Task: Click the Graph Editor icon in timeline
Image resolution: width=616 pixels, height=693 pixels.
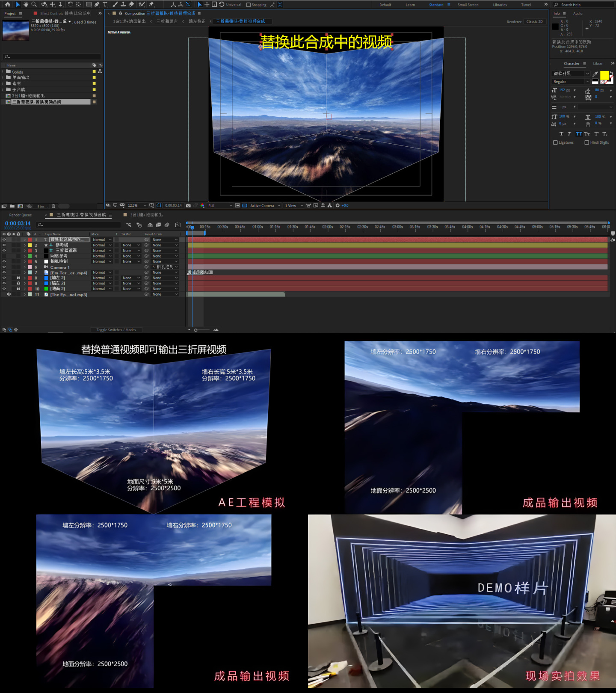Action: tap(178, 225)
